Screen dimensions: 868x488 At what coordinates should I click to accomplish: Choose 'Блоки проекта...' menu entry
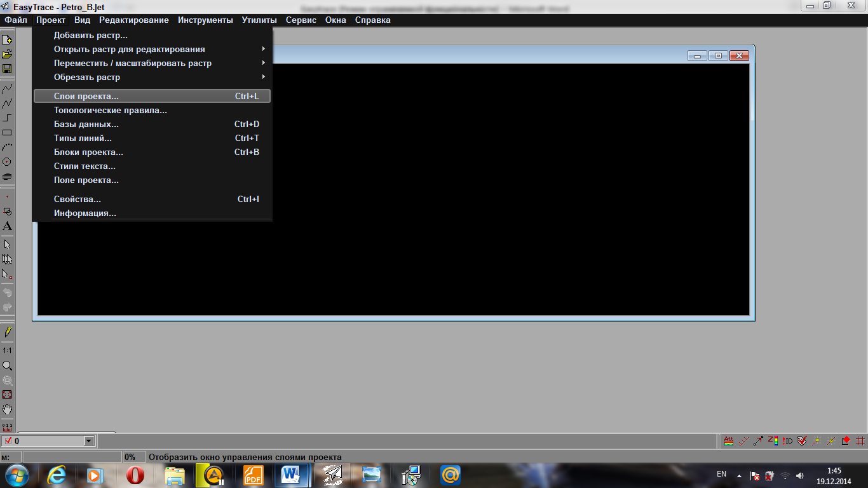[x=153, y=152]
